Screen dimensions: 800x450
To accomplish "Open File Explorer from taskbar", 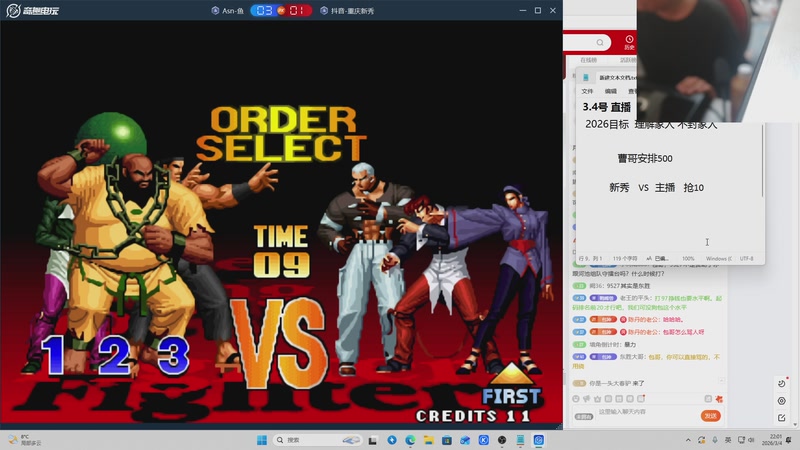I will click(429, 440).
